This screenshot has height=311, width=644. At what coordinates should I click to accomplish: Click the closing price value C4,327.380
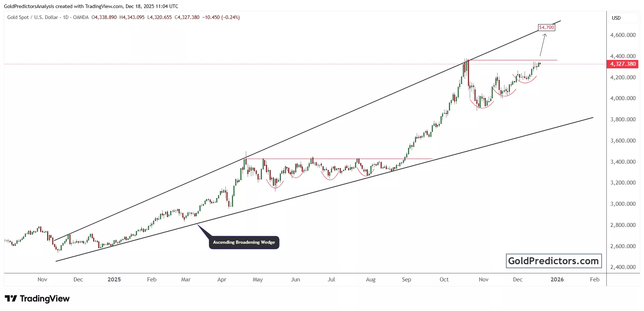click(187, 17)
